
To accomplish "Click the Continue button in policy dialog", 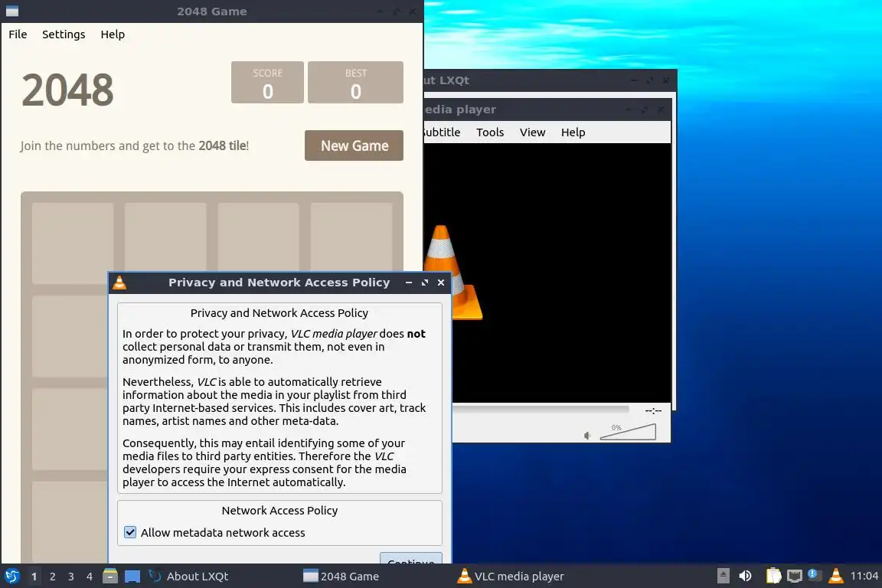I will (x=411, y=559).
